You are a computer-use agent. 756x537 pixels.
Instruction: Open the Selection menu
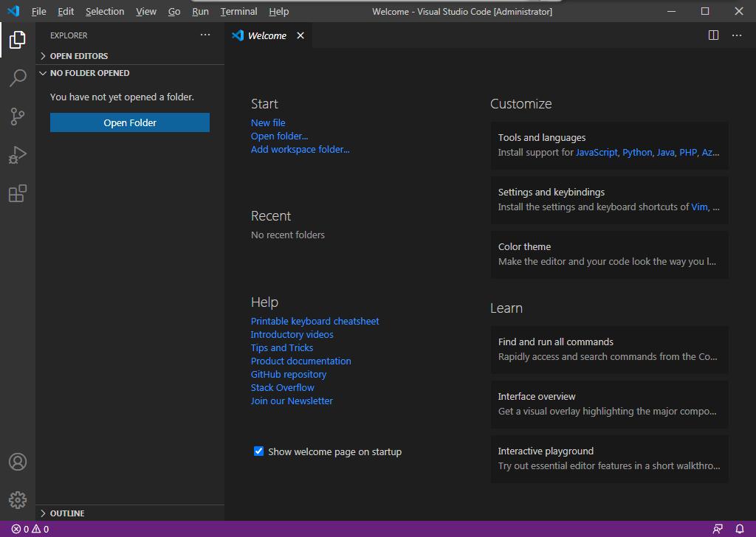[x=104, y=11]
